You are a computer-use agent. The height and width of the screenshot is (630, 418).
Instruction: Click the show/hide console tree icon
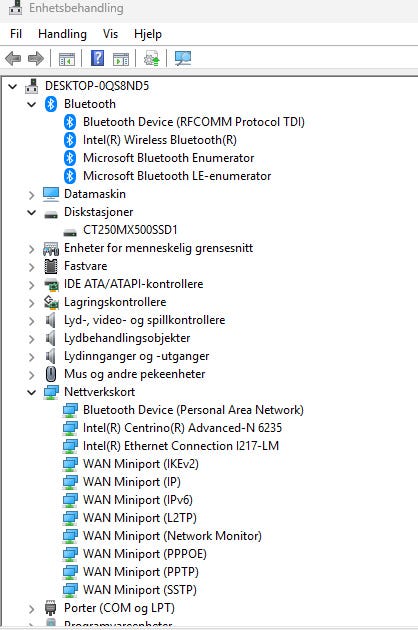67,59
